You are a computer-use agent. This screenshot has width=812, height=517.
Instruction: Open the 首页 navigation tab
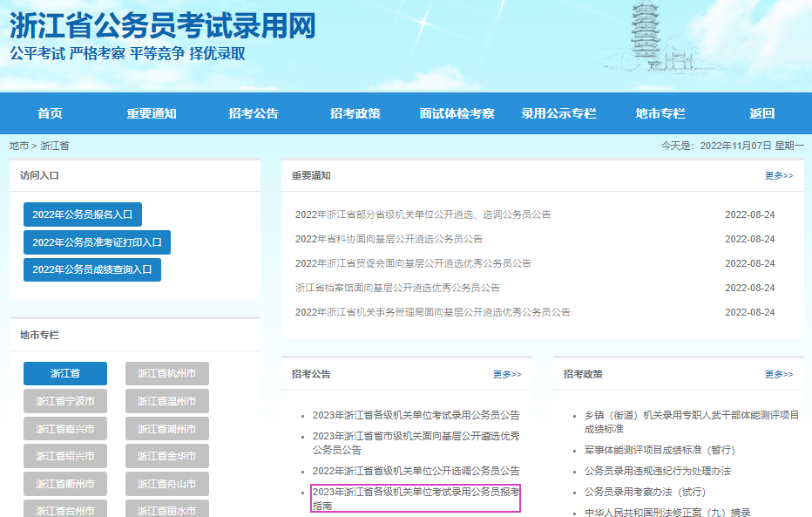tap(50, 113)
